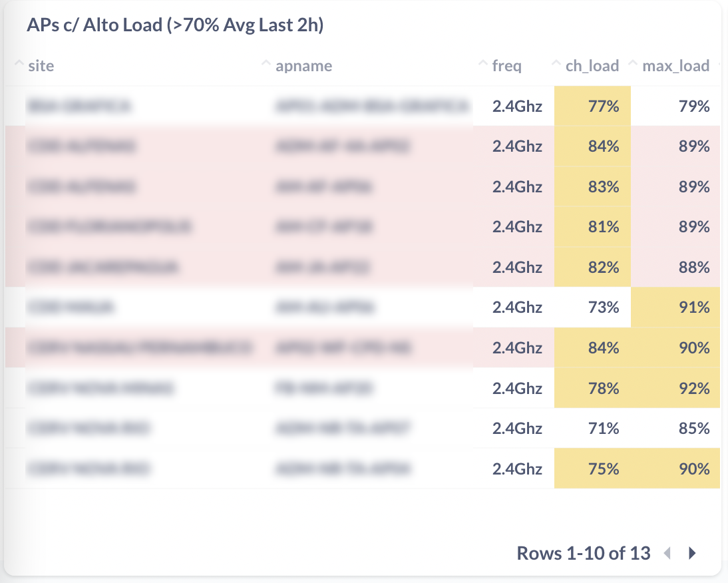Open the card title APs c/ Alto Load
Viewport: 728px width, 583px height.
pyautogui.click(x=175, y=25)
